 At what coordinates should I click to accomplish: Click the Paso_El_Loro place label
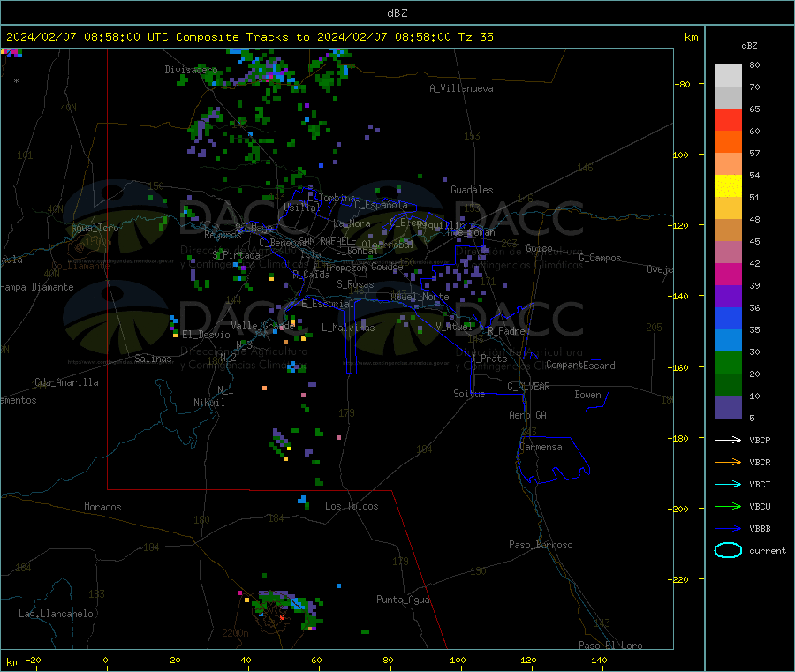[x=610, y=646]
